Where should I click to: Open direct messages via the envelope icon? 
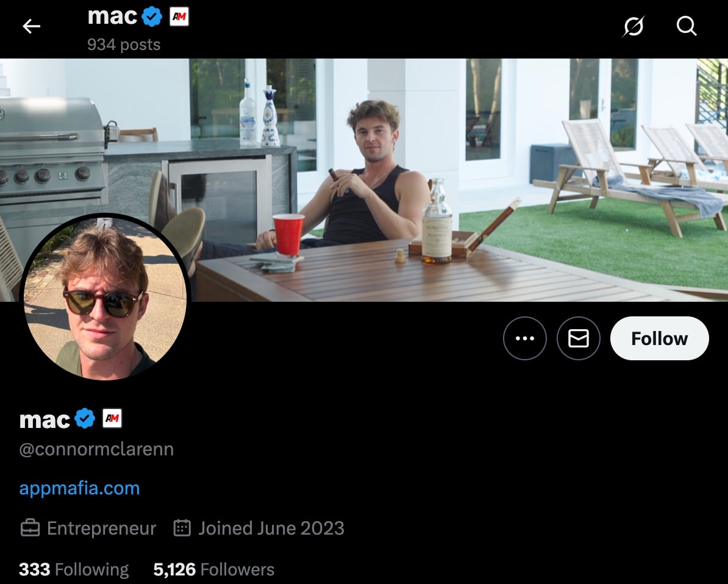pos(578,338)
